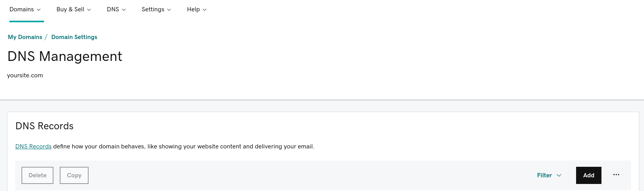Click the yoursite.com domain name text
This screenshot has height=191, width=644.
(25, 75)
